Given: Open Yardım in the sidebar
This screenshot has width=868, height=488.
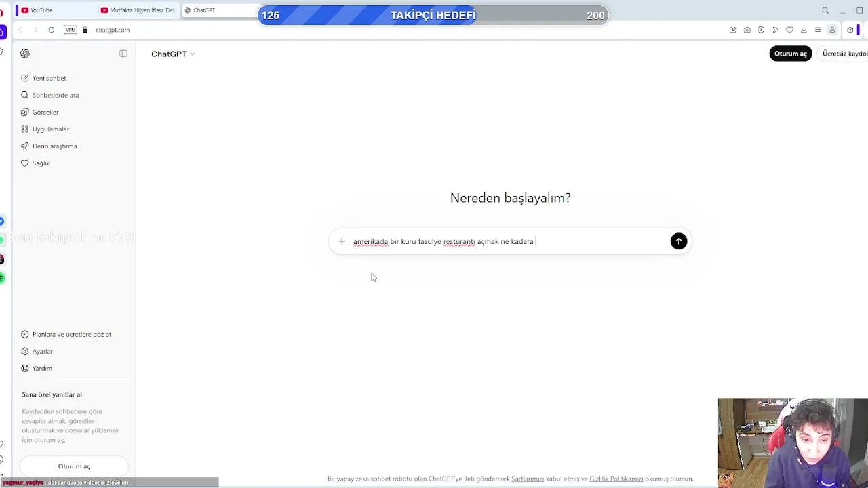Looking at the screenshot, I should (x=73, y=368).
